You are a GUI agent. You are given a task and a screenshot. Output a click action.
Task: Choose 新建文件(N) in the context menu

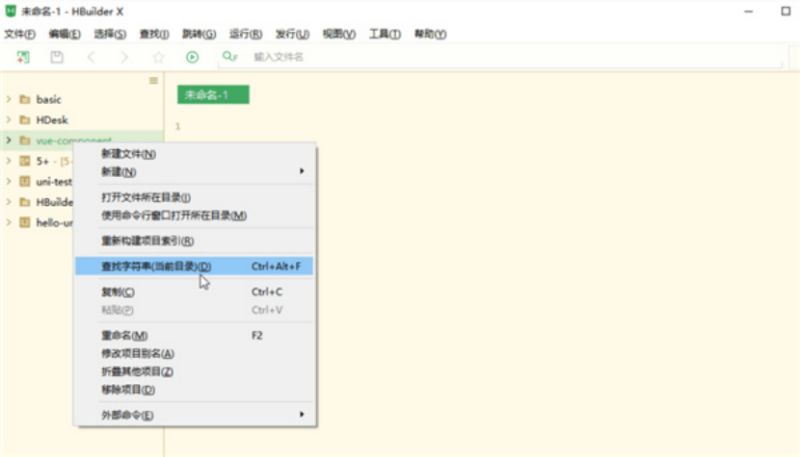[x=194, y=154]
